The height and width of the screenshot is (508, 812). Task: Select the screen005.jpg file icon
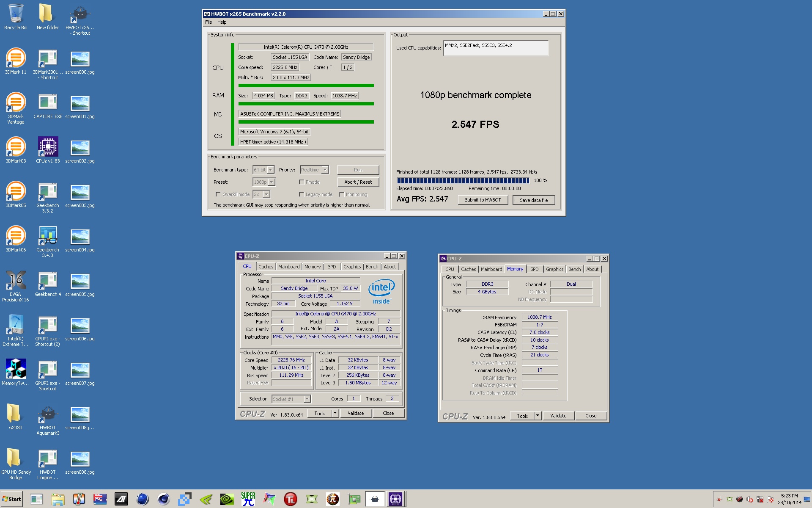coord(80,284)
